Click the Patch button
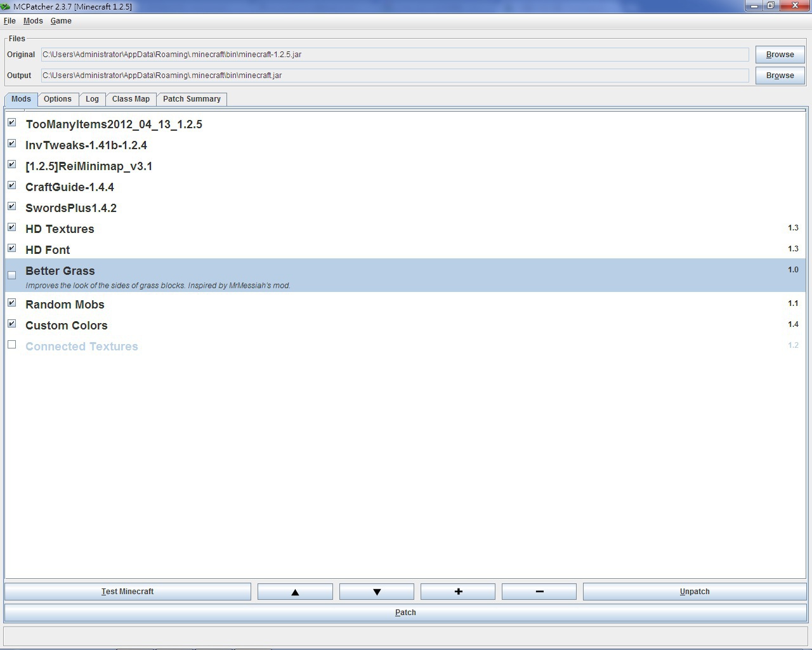Screen dimensions: 812x650 [405, 613]
